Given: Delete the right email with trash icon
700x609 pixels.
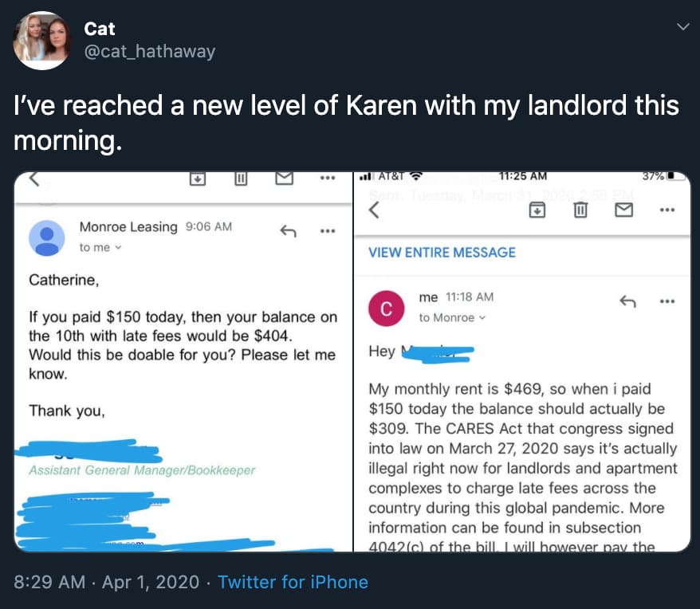Looking at the screenshot, I should coord(581,210).
